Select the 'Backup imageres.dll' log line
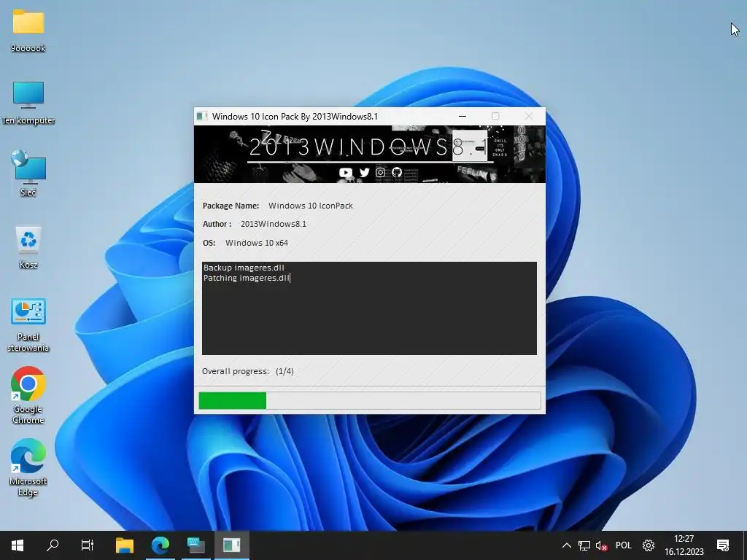Image resolution: width=747 pixels, height=560 pixels. click(x=244, y=268)
